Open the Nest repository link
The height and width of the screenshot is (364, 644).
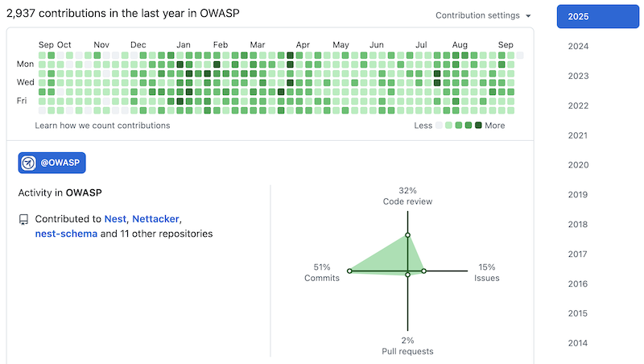click(x=115, y=219)
